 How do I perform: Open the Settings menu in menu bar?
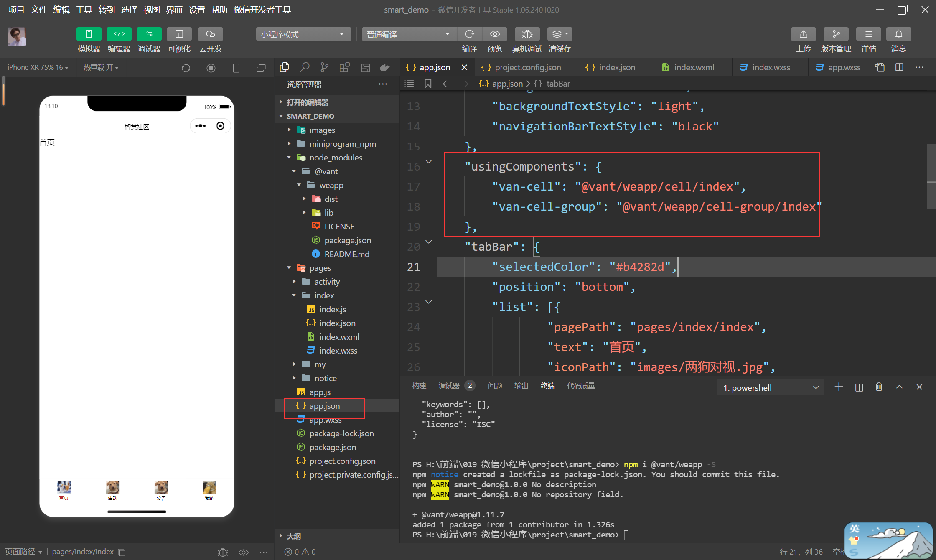pyautogui.click(x=196, y=10)
